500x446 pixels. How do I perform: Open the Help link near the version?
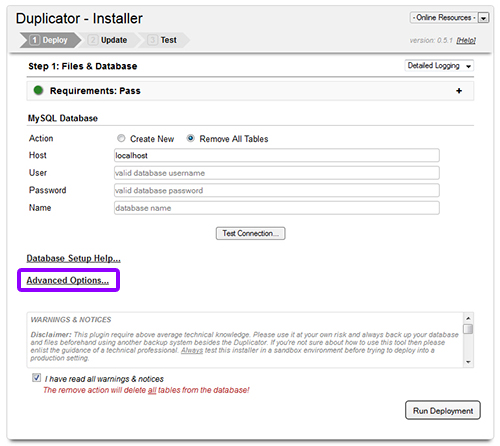click(x=466, y=40)
